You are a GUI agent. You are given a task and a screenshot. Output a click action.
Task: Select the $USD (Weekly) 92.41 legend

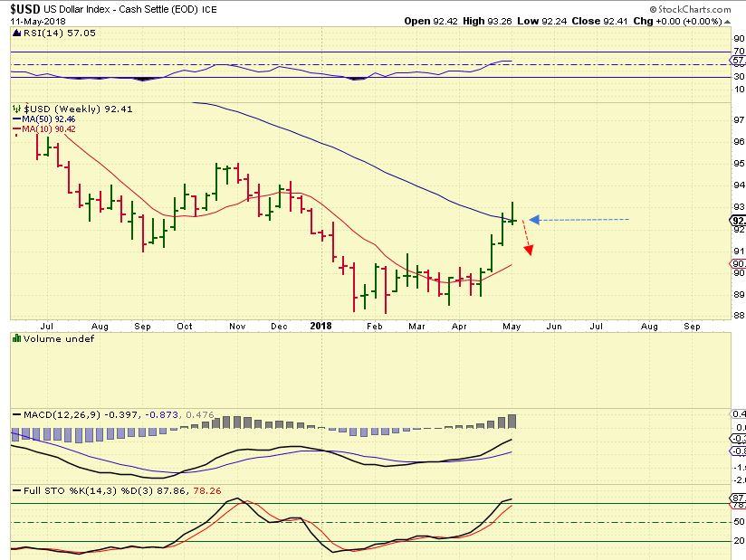(x=78, y=109)
